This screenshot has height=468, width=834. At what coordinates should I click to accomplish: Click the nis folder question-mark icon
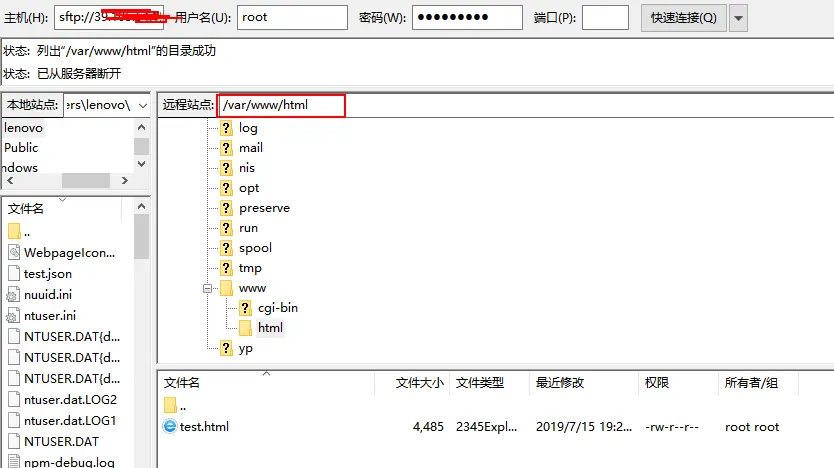pyautogui.click(x=227, y=168)
